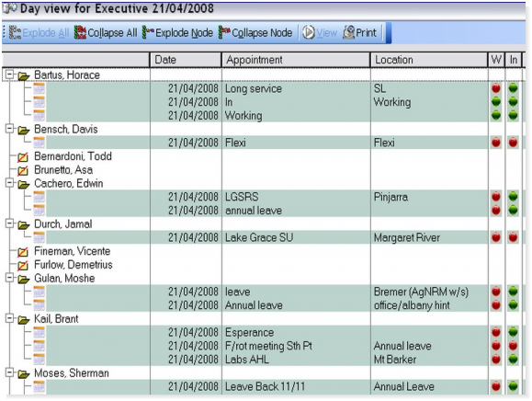Click calendar icon of the Esperance appointment row
Screen dimensions: 532x401
coord(39,332)
